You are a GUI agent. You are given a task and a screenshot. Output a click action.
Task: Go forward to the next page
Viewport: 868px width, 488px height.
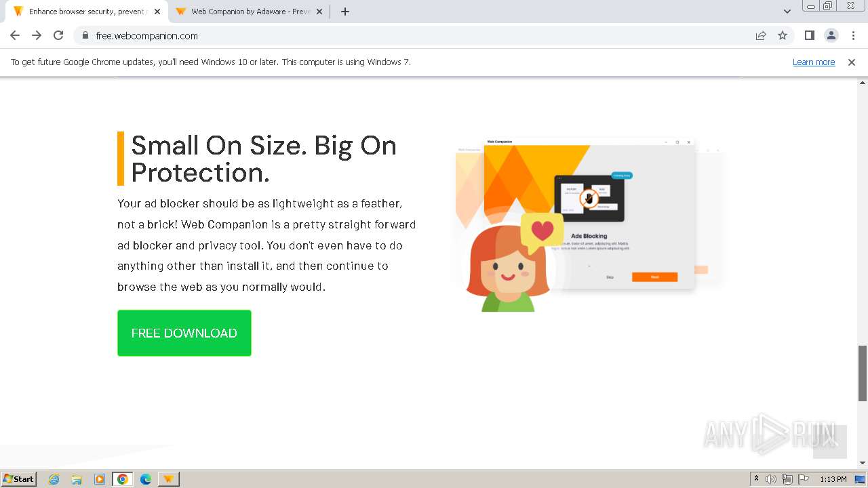[37, 35]
